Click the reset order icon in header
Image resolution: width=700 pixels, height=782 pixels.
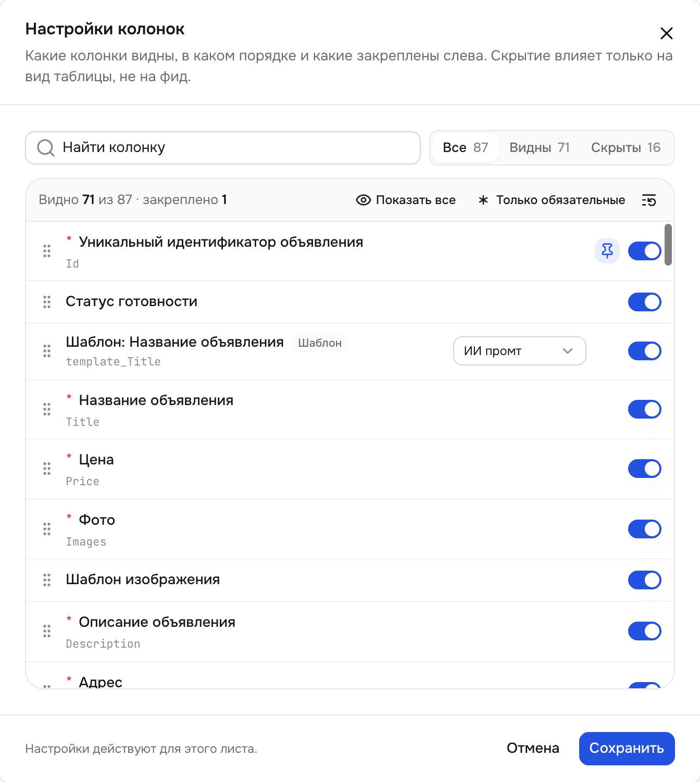click(x=649, y=200)
